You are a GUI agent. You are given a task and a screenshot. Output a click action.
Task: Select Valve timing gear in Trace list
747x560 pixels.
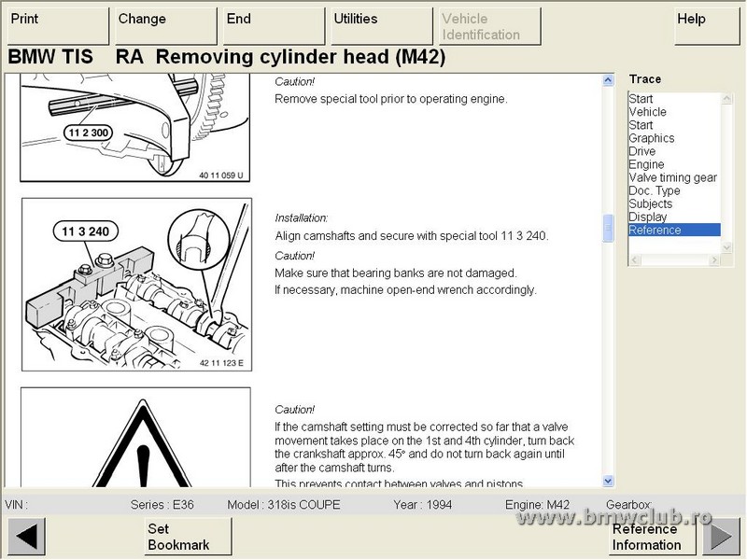672,177
